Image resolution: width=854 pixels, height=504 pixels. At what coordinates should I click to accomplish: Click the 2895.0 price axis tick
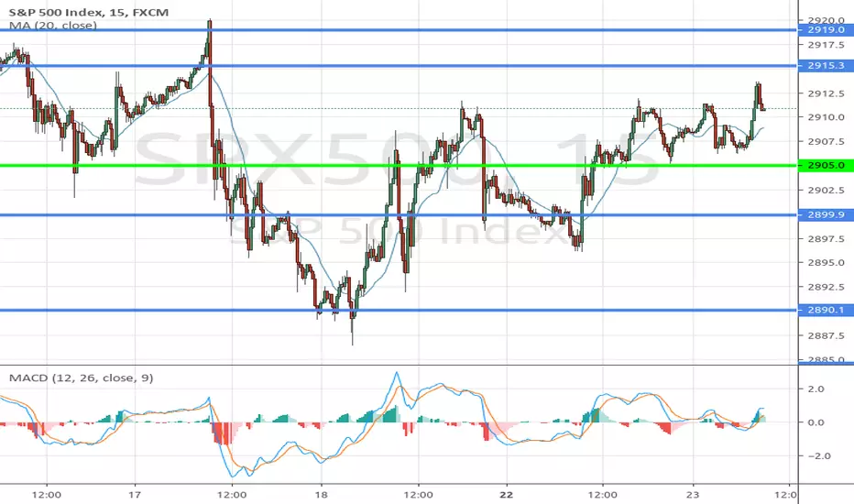click(x=827, y=262)
